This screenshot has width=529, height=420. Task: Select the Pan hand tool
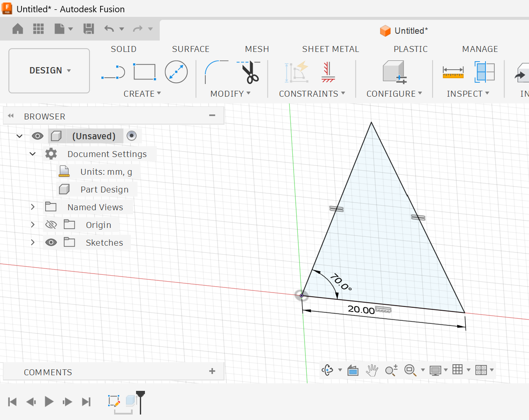372,370
